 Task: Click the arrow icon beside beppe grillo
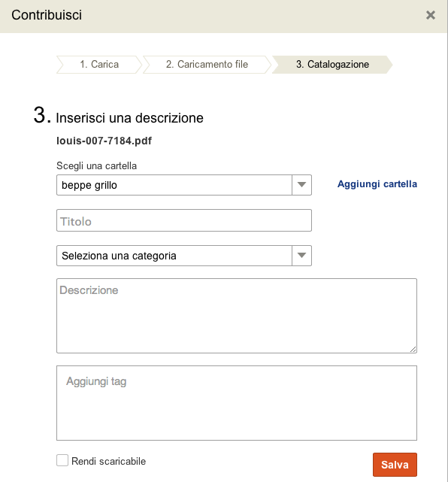pos(301,185)
